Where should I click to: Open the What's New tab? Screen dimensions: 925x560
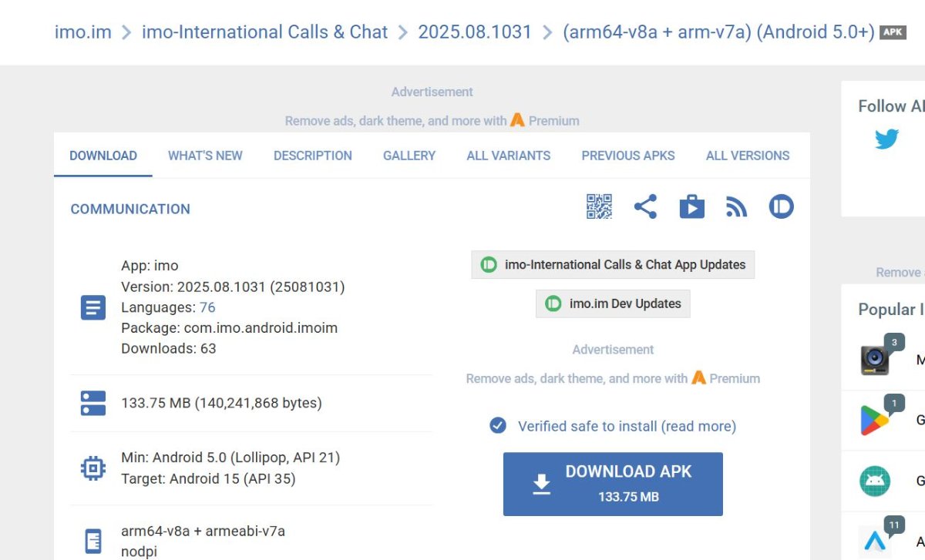point(205,156)
